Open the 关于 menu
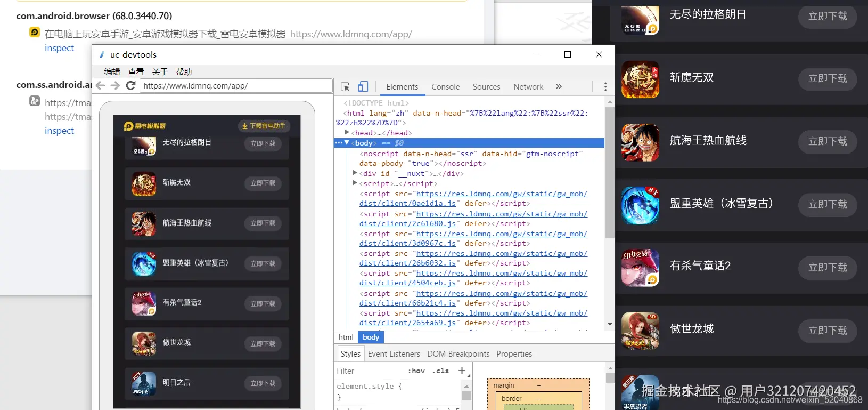 point(160,71)
